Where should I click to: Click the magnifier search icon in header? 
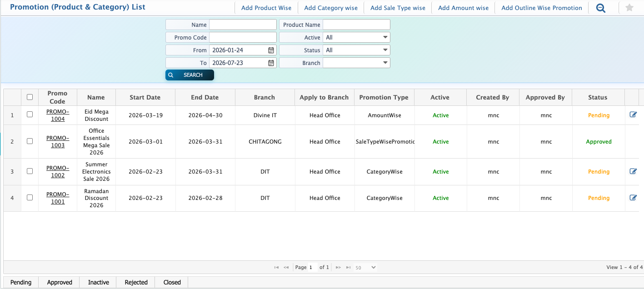[x=601, y=8]
